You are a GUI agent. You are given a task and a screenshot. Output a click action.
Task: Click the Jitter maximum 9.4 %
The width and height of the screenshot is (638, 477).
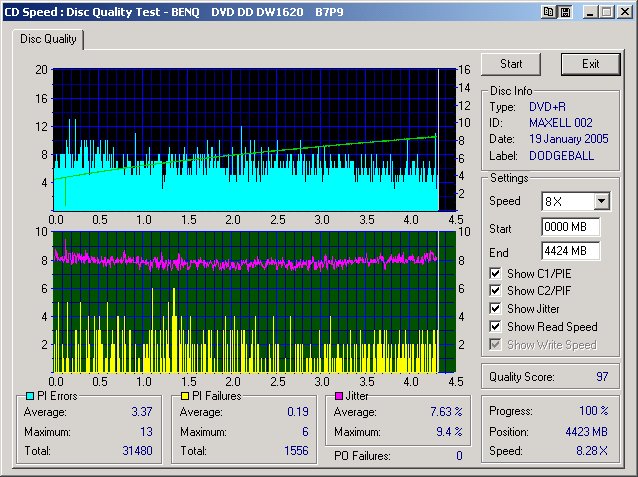[x=449, y=431]
